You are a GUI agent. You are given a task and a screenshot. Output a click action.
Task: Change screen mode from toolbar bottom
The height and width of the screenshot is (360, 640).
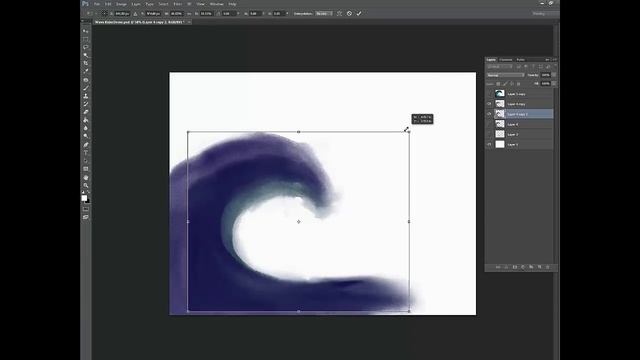pyautogui.click(x=86, y=218)
